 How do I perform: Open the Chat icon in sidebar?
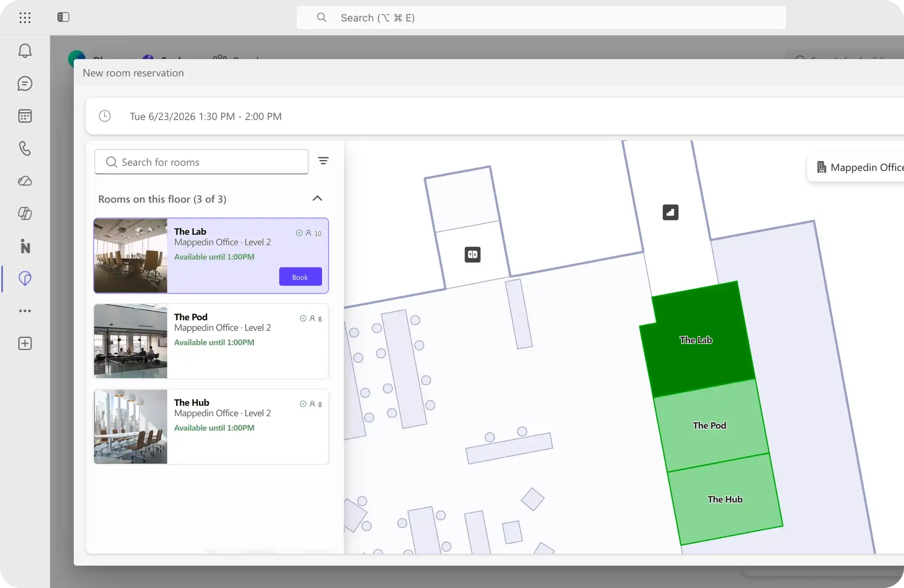point(25,83)
